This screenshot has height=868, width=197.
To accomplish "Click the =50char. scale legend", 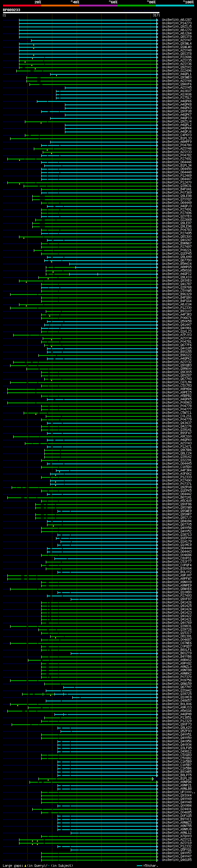I will click(148, 866).
